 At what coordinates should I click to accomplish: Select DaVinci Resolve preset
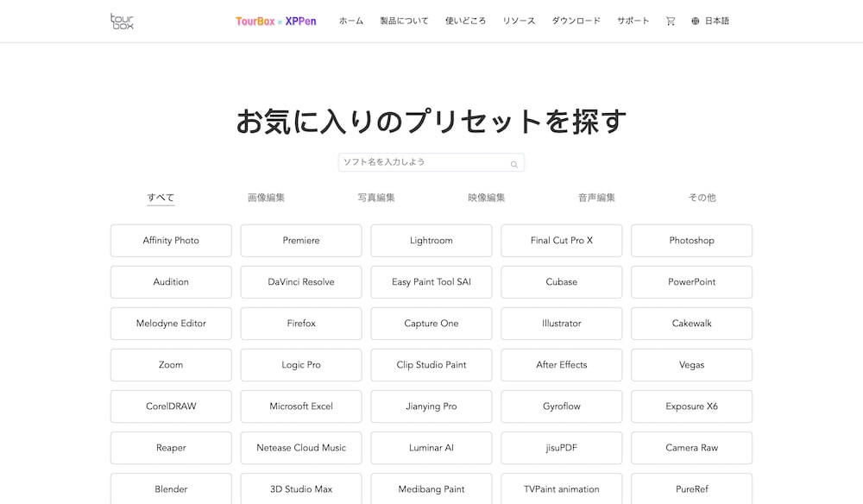point(301,281)
